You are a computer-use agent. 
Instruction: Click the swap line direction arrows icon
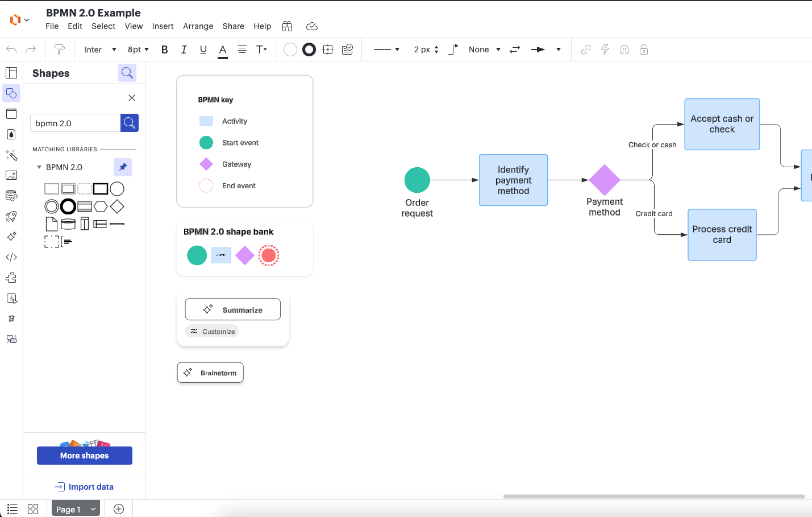[x=515, y=49]
